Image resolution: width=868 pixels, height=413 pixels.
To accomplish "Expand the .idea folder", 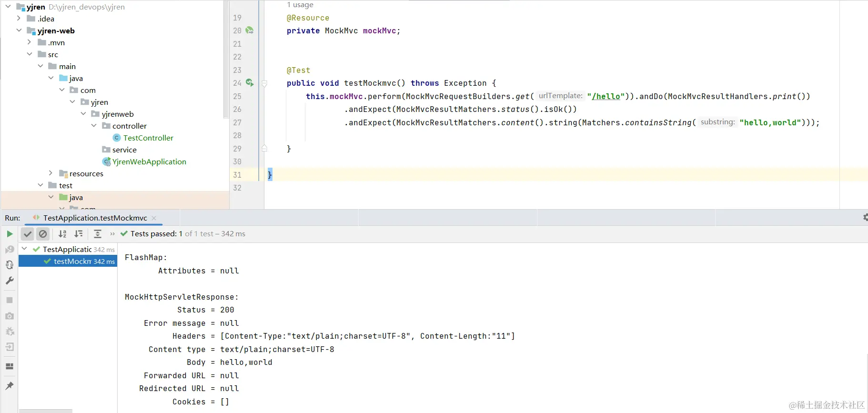I will coord(19,19).
